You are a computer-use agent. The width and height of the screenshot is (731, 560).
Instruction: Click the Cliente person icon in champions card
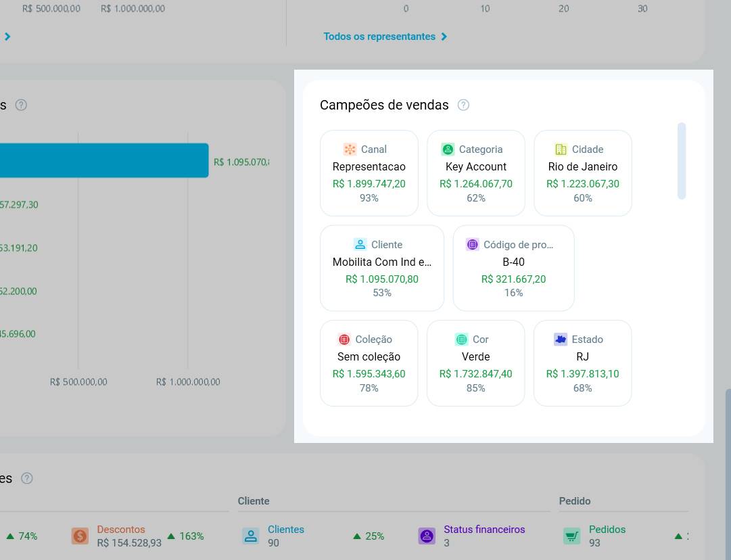(x=360, y=244)
